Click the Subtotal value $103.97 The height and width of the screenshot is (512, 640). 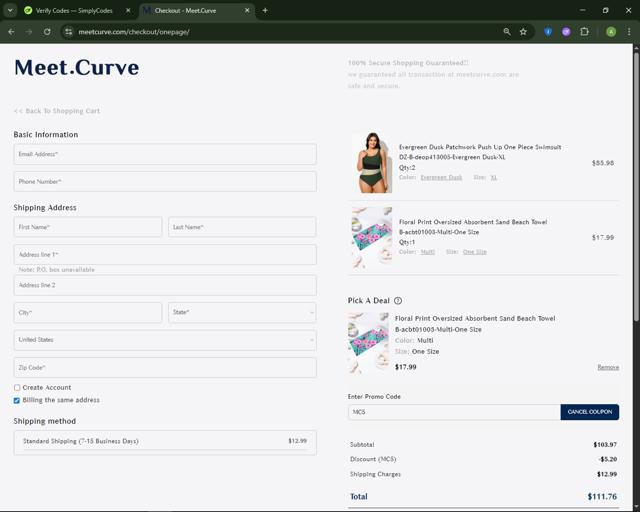(x=605, y=445)
